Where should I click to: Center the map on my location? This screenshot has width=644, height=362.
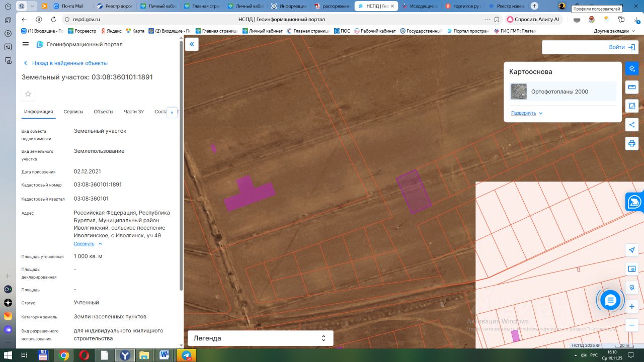click(x=632, y=250)
